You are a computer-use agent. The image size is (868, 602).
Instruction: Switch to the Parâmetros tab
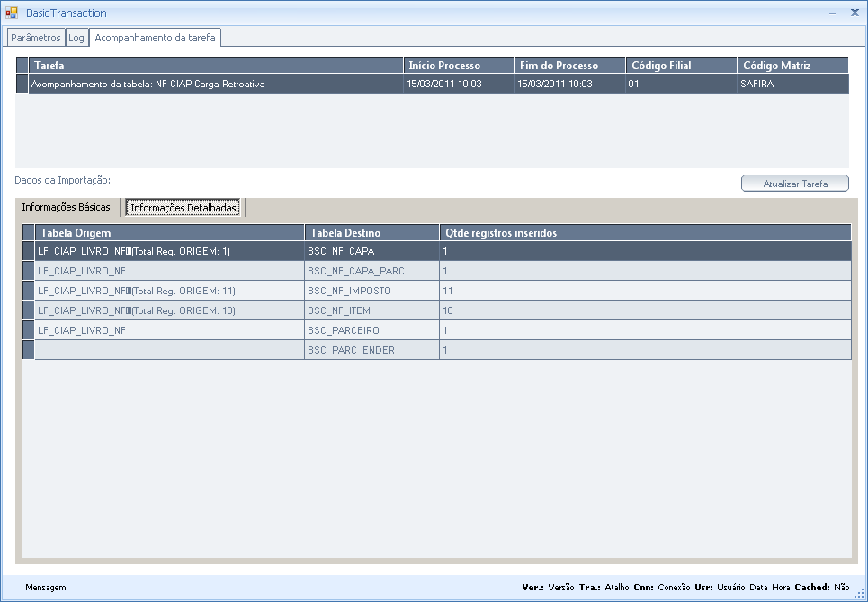[36, 38]
